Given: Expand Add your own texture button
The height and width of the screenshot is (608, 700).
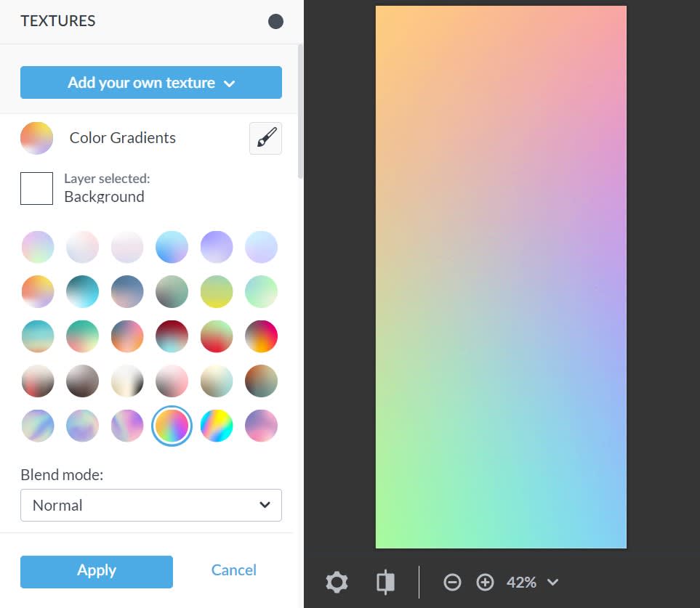Looking at the screenshot, I should [151, 83].
